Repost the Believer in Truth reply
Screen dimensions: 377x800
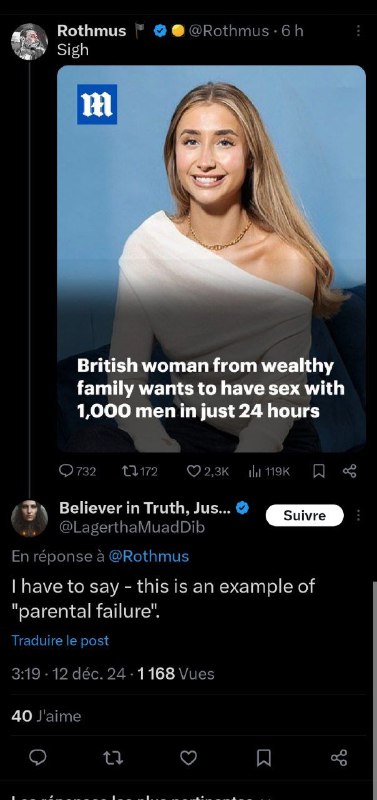tap(113, 758)
